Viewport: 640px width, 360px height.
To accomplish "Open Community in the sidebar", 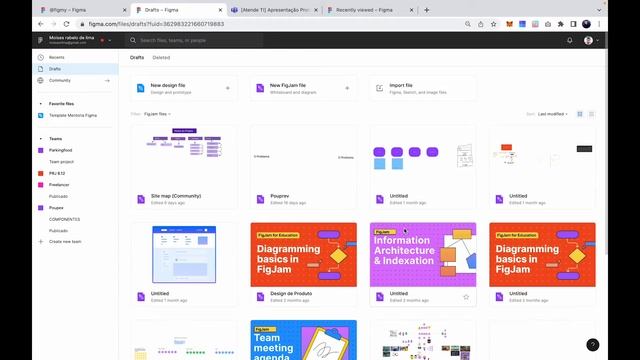I will point(75,80).
